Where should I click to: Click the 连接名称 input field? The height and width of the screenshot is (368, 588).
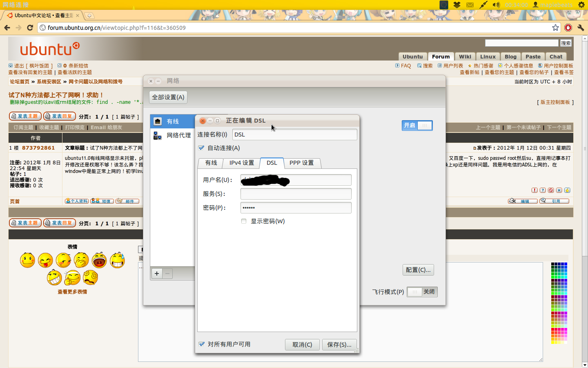294,135
